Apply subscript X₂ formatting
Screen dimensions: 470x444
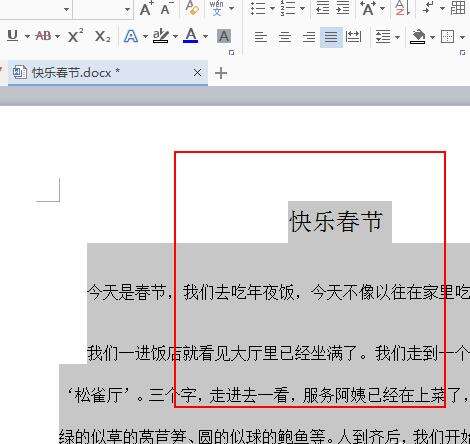tap(102, 36)
